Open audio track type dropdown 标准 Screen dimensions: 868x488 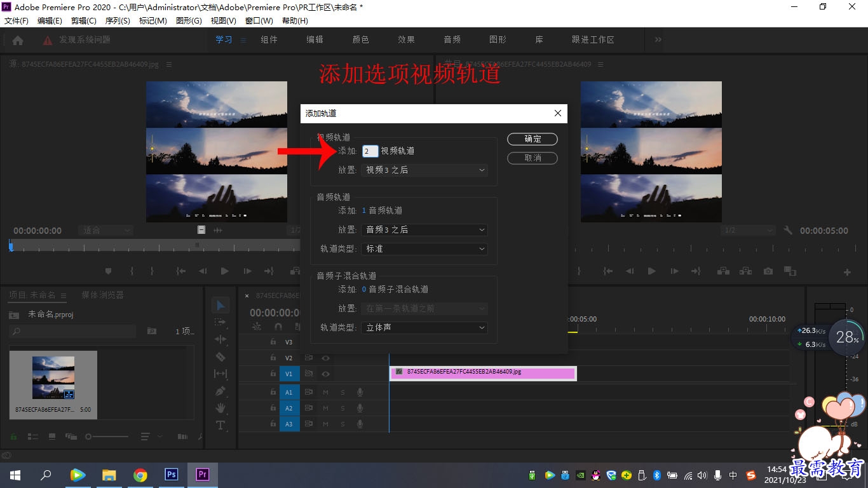[x=424, y=248]
